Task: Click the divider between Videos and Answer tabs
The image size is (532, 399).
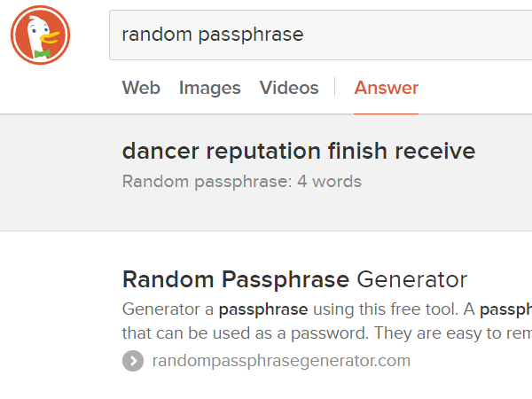Action: [x=336, y=88]
